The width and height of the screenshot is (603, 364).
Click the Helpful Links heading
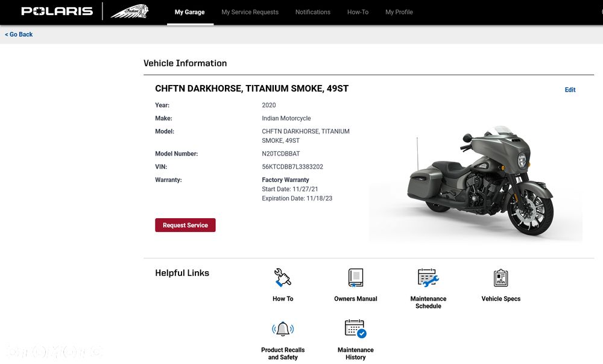pos(182,273)
